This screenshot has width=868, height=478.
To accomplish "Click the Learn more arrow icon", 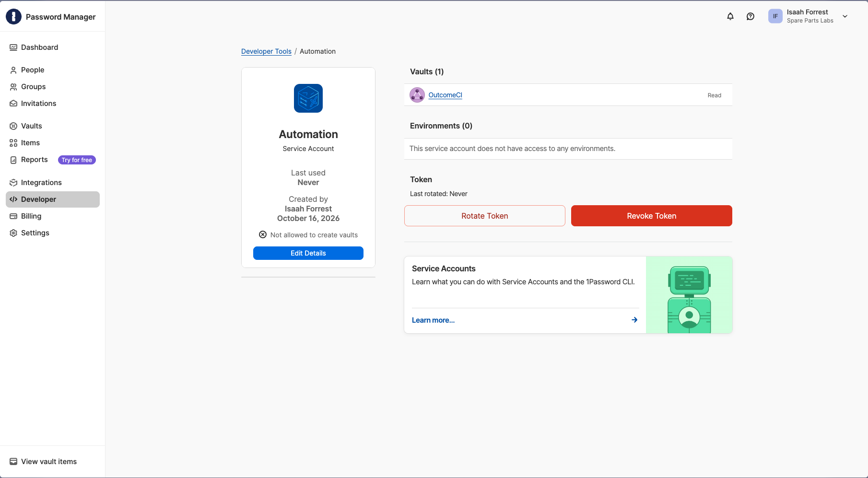I will coord(634,320).
